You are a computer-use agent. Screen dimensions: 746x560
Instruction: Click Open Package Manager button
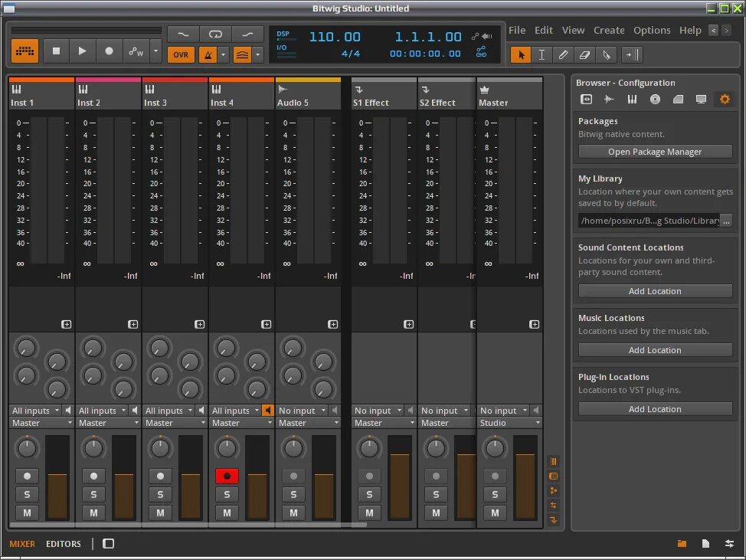click(x=655, y=152)
